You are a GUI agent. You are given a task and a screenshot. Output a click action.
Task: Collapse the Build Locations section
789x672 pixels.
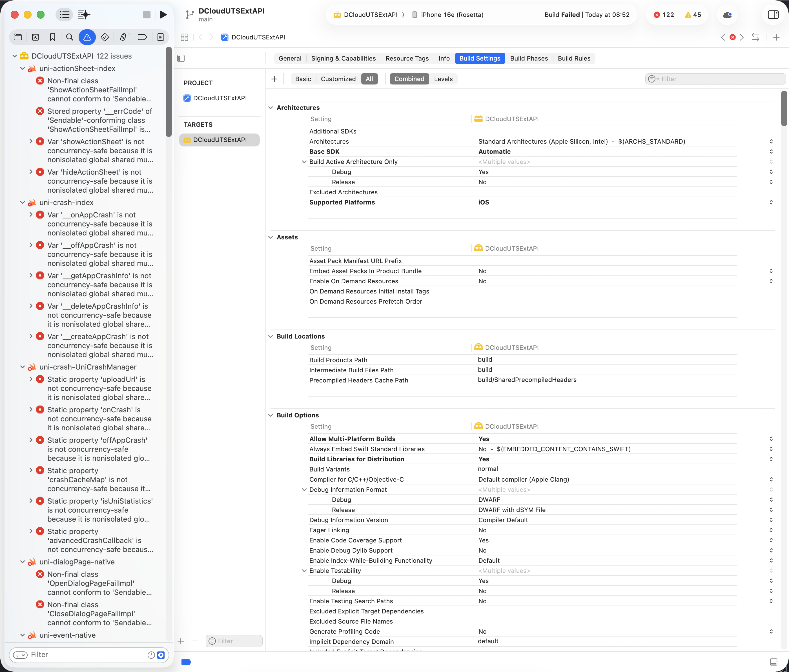tap(271, 337)
